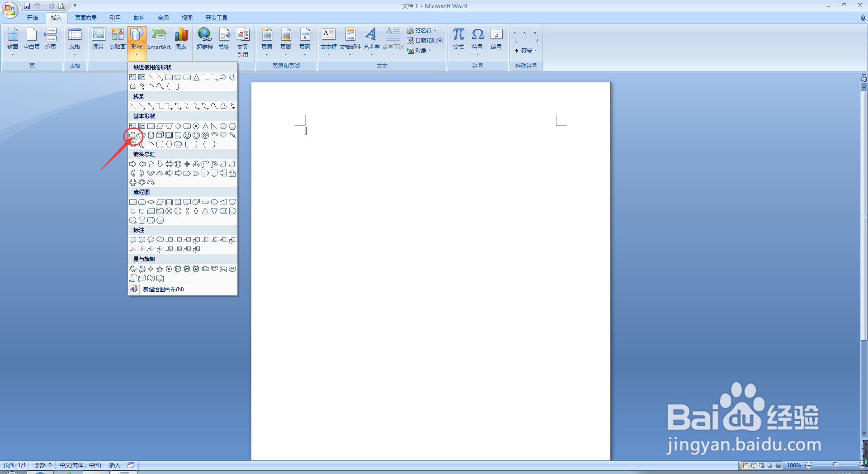
Task: Pick the diamond shape in basic shapes
Action: pos(178,126)
